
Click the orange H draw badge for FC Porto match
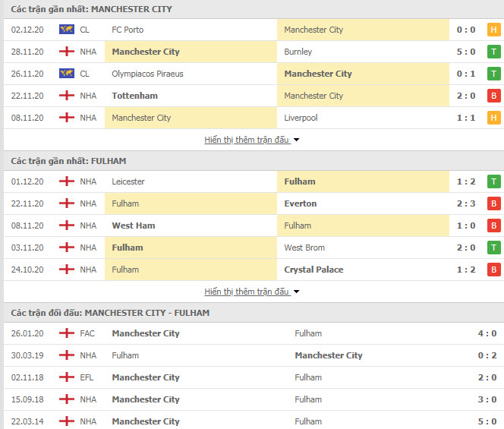click(493, 30)
